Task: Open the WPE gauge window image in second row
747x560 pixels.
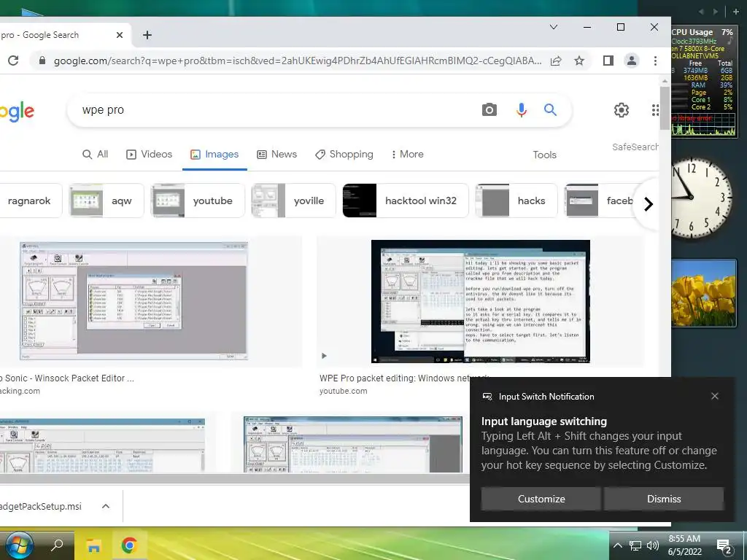Action: (x=352, y=444)
